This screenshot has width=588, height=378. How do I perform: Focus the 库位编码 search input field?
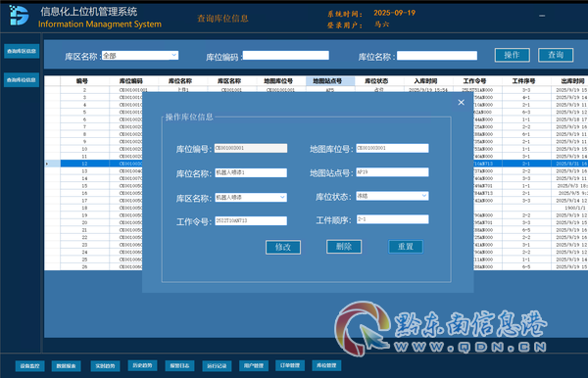[x=286, y=56]
